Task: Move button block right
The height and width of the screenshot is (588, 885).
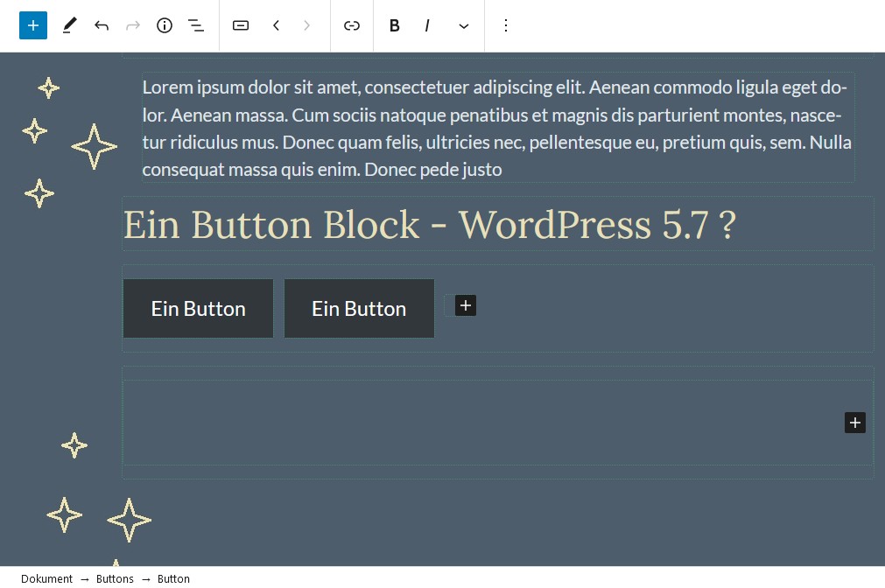Action: tap(306, 25)
